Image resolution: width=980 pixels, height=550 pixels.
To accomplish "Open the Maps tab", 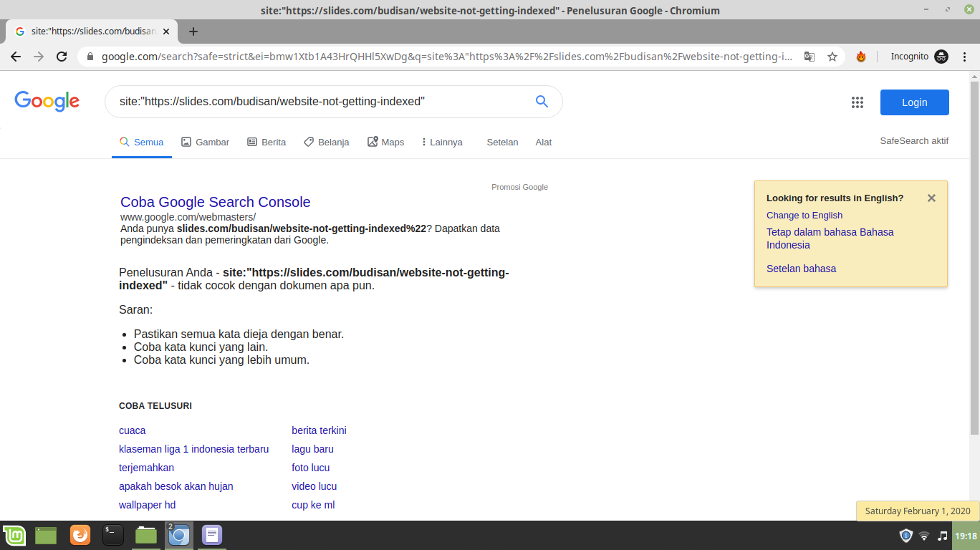I will pyautogui.click(x=385, y=142).
